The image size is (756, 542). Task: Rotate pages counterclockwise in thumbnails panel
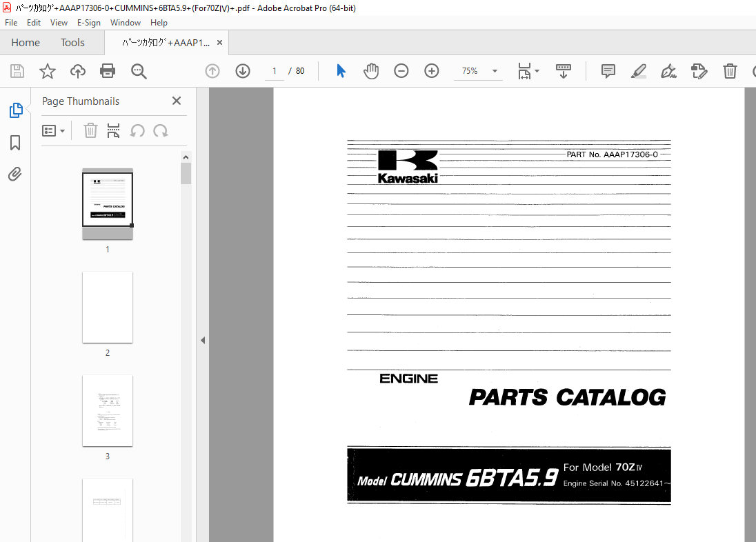click(137, 131)
